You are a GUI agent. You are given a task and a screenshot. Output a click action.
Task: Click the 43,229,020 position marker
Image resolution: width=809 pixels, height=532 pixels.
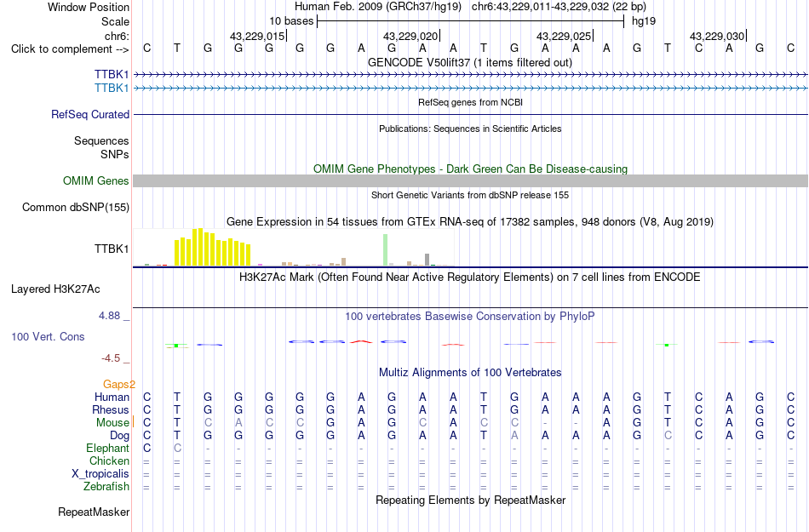[x=411, y=36]
